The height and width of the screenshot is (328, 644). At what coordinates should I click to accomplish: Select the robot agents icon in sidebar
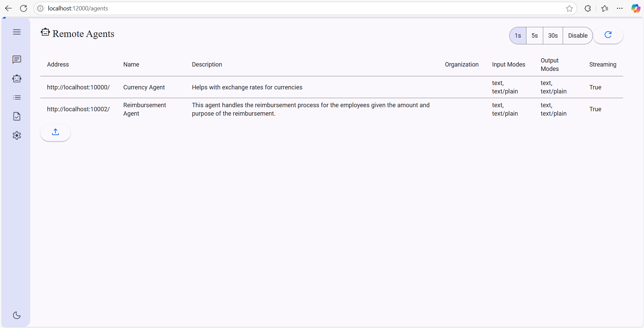point(16,78)
